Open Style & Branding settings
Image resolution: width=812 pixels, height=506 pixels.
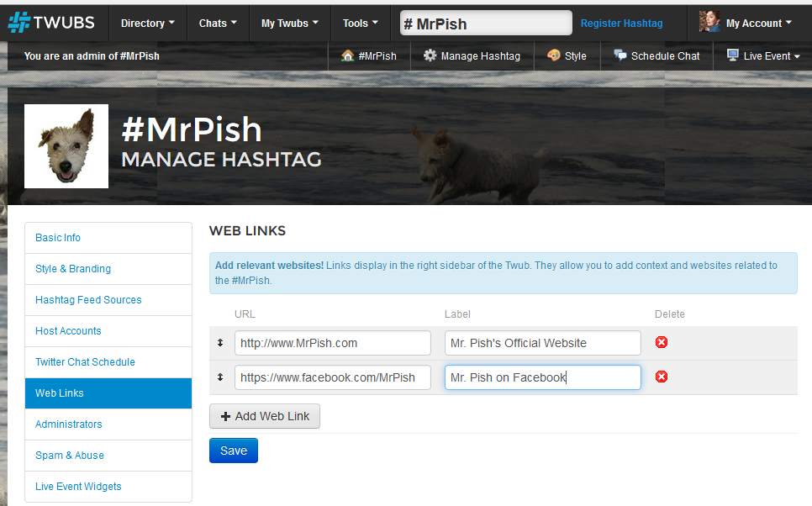pos(108,269)
